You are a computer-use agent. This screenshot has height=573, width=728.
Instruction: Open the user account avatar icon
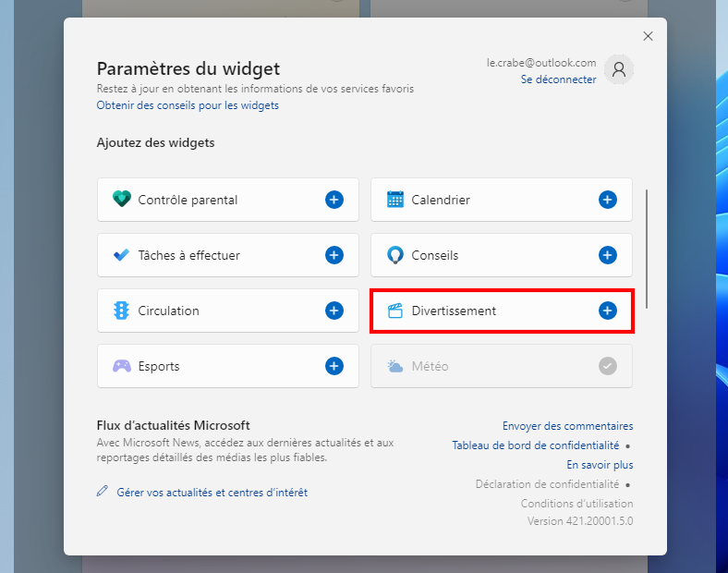tap(619, 69)
